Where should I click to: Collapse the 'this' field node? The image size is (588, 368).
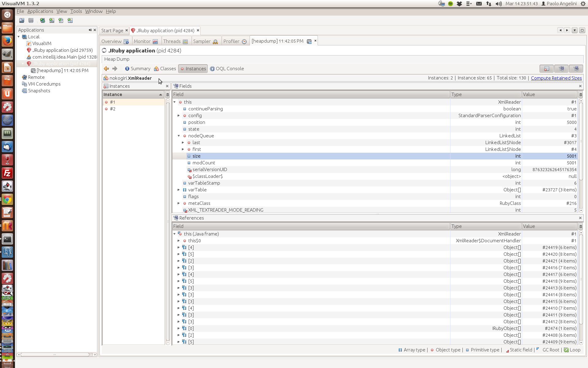[175, 102]
